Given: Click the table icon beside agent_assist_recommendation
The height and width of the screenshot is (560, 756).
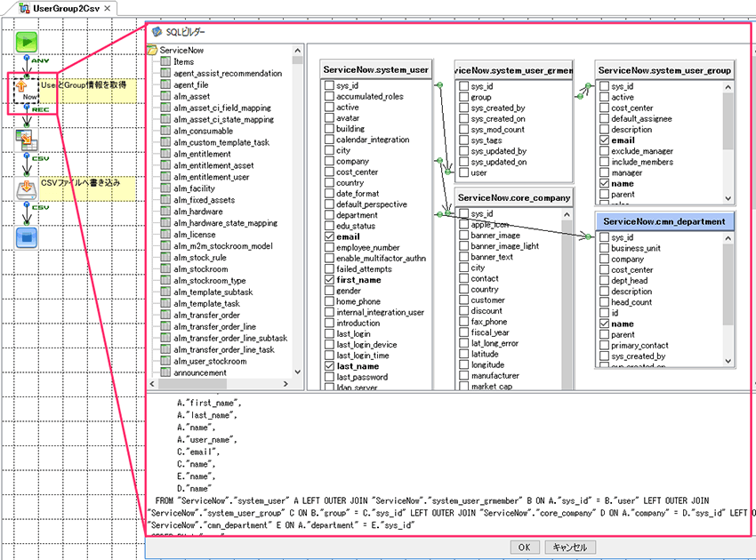Looking at the screenshot, I should click(165, 73).
